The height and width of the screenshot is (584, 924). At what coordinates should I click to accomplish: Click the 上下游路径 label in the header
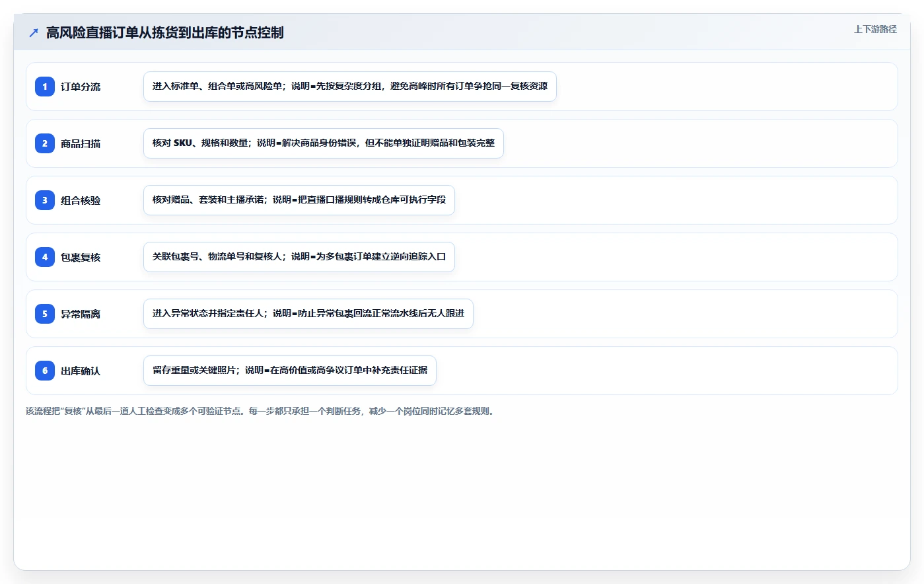click(x=875, y=29)
